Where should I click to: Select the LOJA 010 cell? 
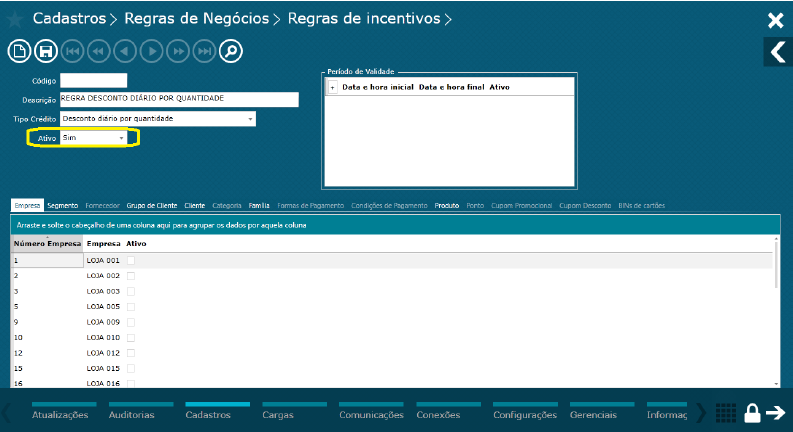(103, 337)
